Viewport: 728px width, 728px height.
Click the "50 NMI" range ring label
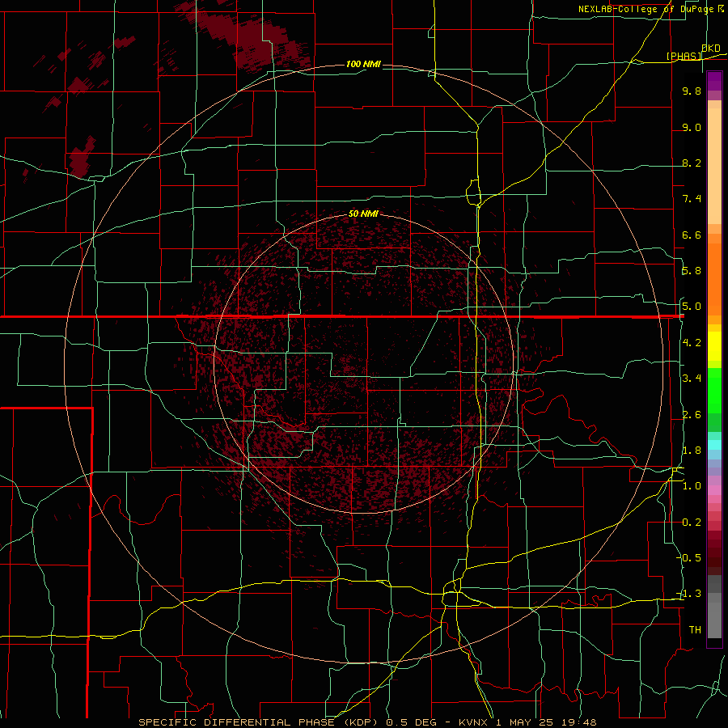[363, 214]
